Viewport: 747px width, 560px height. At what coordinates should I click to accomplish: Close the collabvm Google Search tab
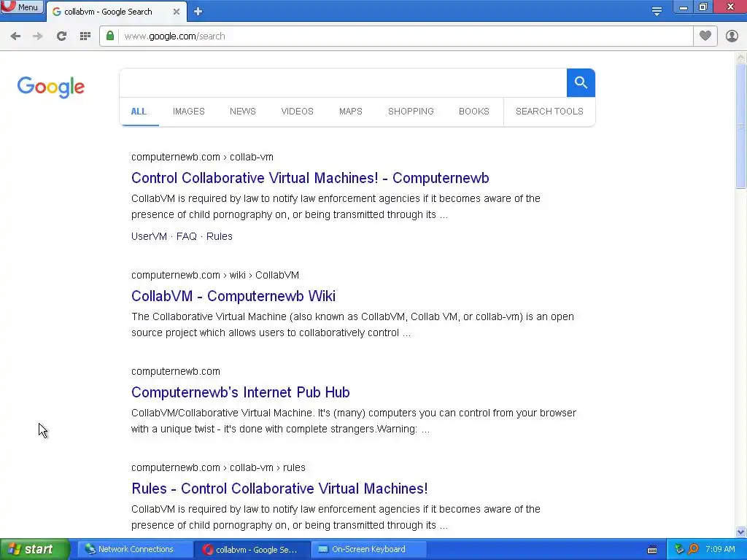click(177, 12)
